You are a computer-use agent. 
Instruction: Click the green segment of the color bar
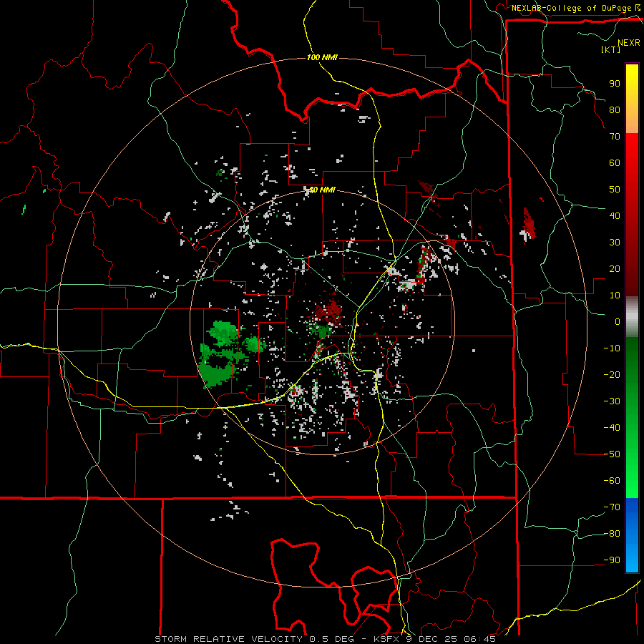click(x=632, y=418)
